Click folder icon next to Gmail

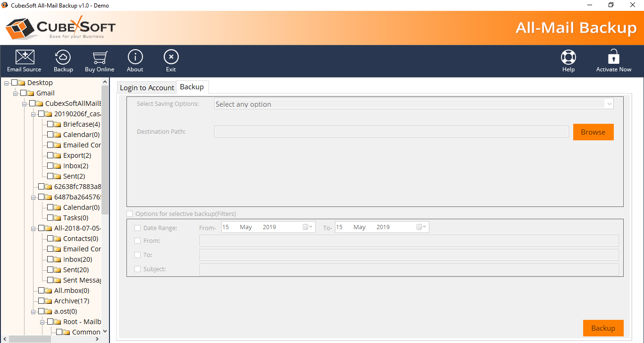tap(31, 93)
